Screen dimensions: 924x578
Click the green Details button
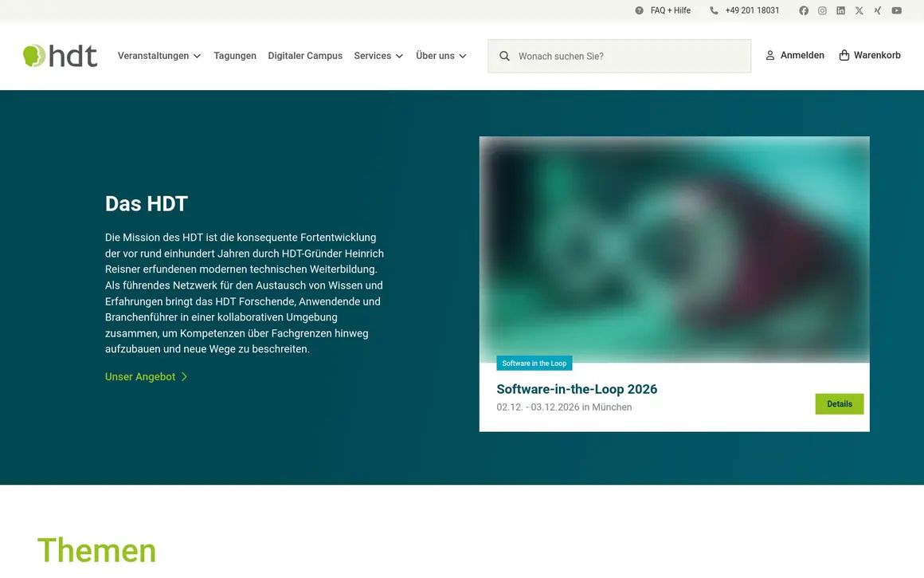coord(839,404)
